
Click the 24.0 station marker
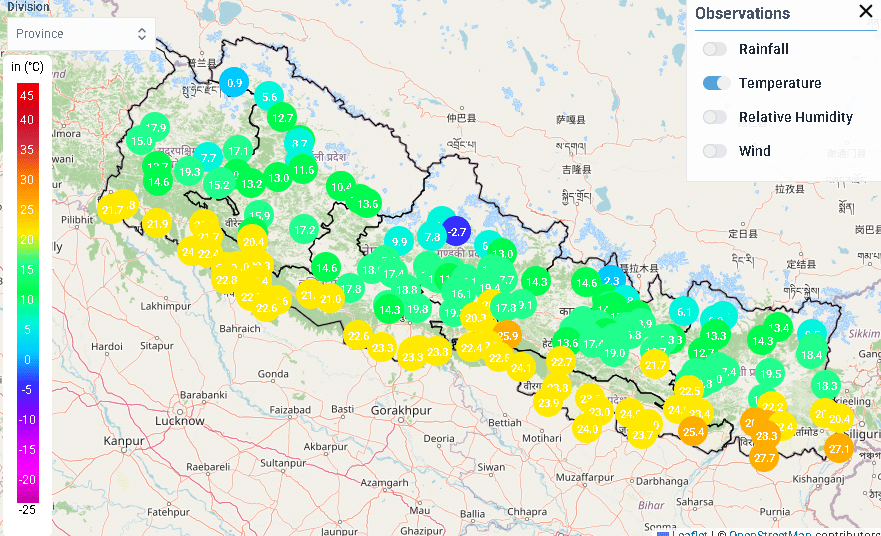587,429
